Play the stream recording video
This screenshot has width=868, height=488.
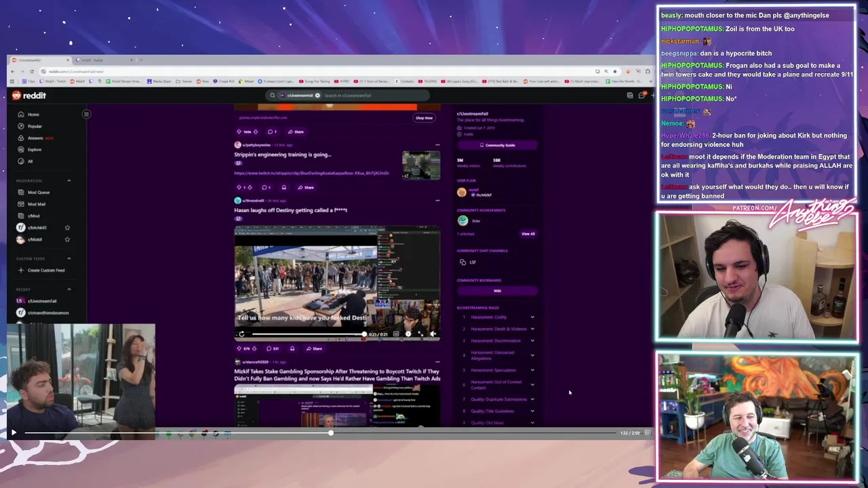pyautogui.click(x=14, y=432)
